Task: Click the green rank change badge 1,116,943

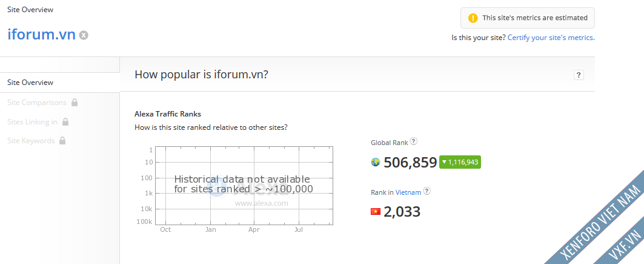Action: click(x=460, y=162)
